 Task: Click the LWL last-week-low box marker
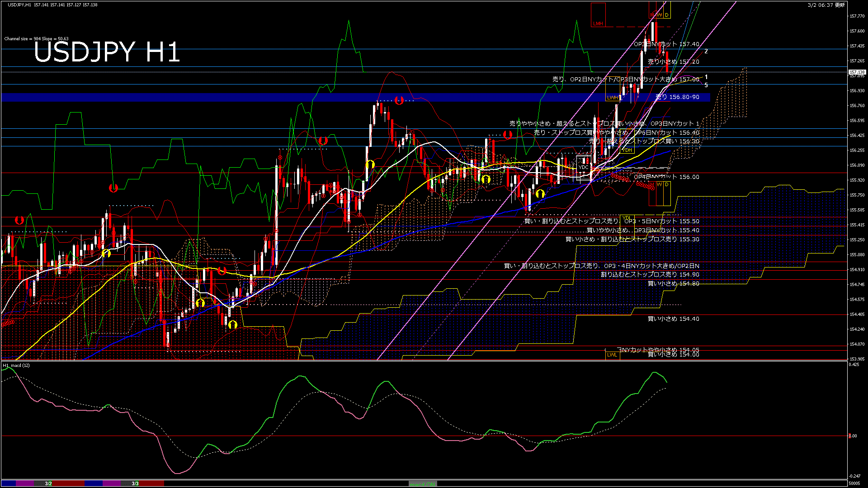pos(612,355)
